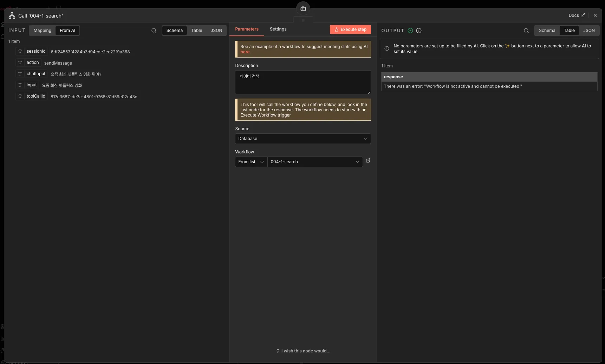Select Table view in the INPUT panel

pyautogui.click(x=197, y=31)
